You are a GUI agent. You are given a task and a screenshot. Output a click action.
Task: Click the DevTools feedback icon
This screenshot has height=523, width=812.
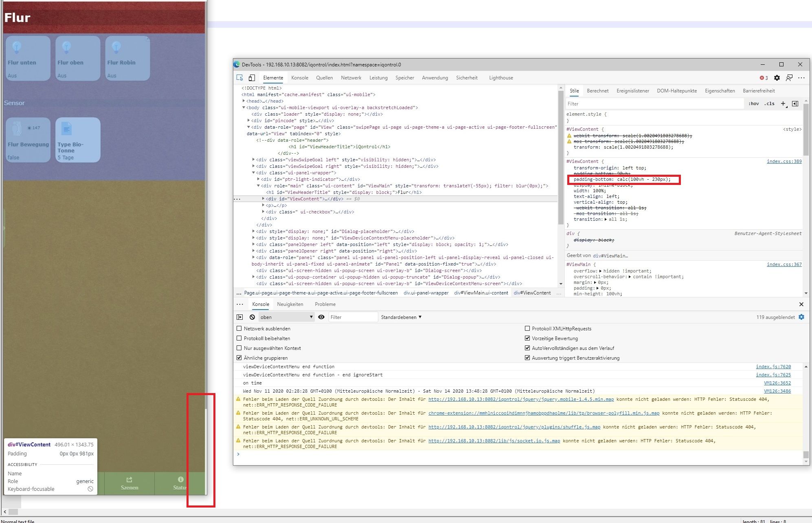pyautogui.click(x=789, y=78)
